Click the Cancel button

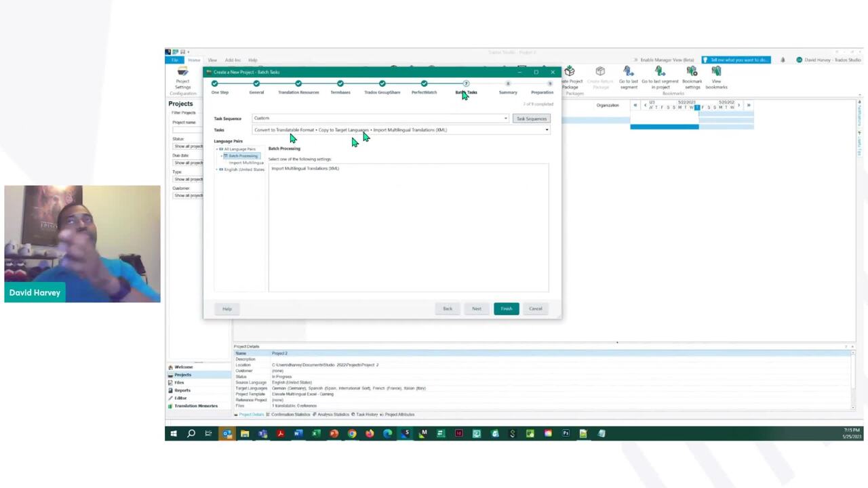pos(536,309)
